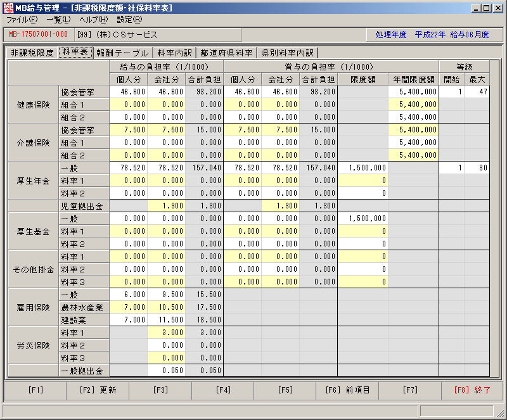Click the [F1] function button
The width and height of the screenshot is (507, 420).
35,390
